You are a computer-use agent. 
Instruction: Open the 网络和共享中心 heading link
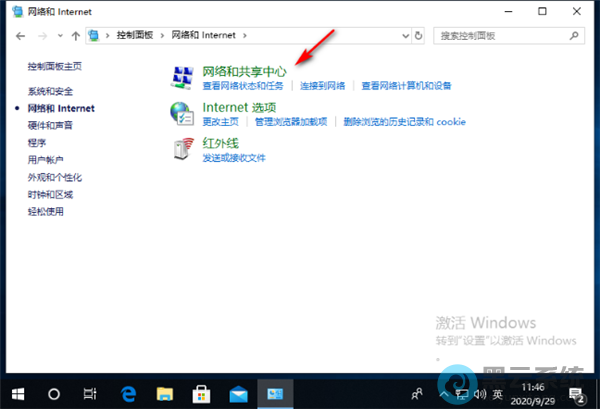[244, 72]
